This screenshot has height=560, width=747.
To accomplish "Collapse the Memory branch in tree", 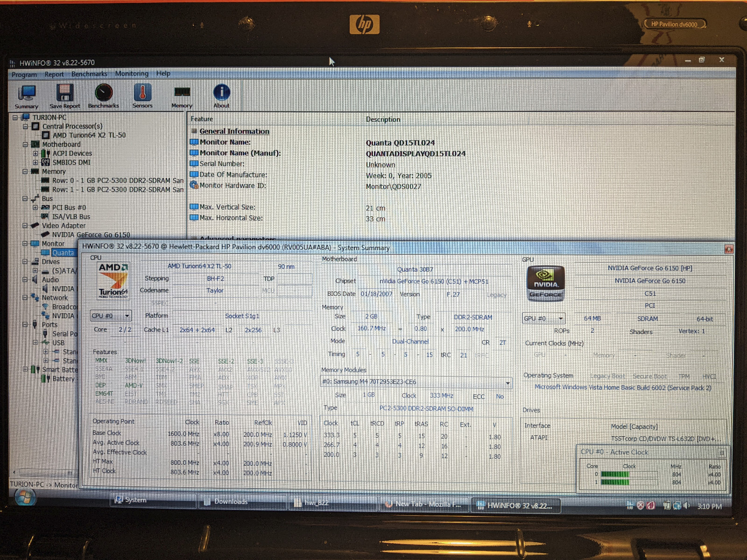I will [x=25, y=172].
